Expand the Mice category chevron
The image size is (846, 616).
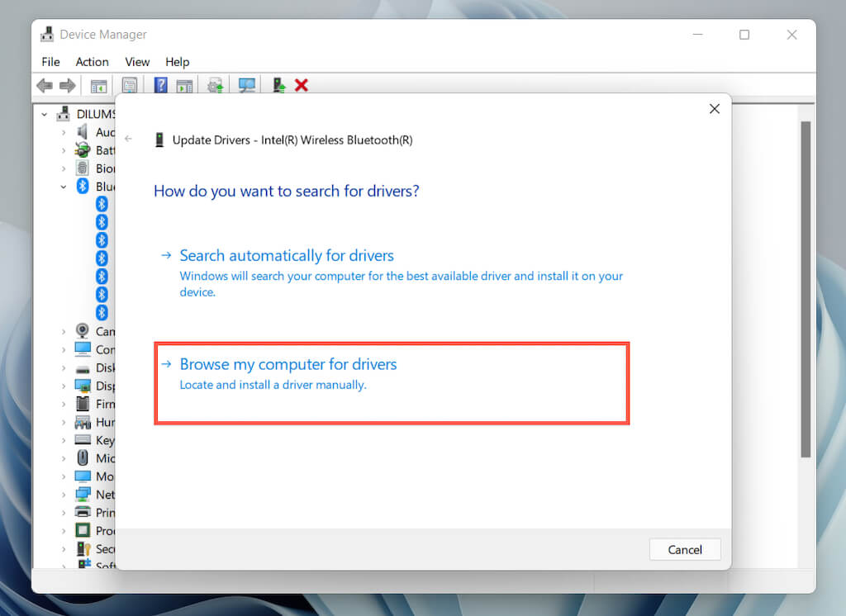[x=63, y=458]
